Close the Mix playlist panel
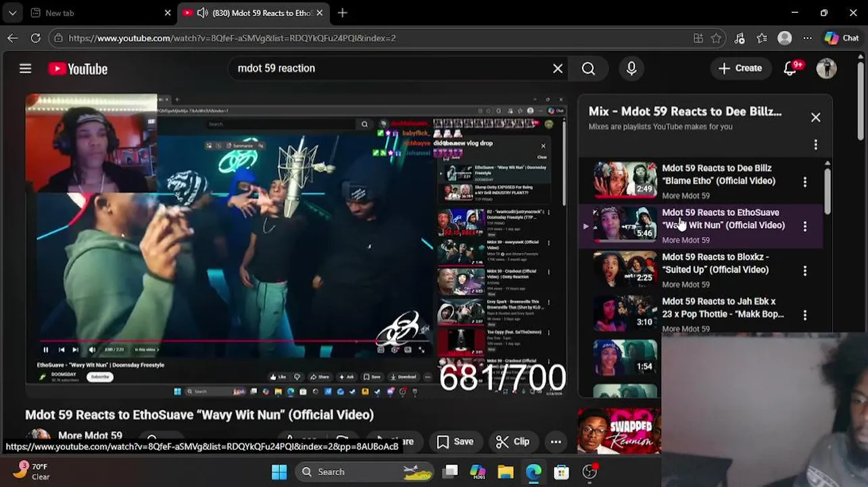 point(815,118)
